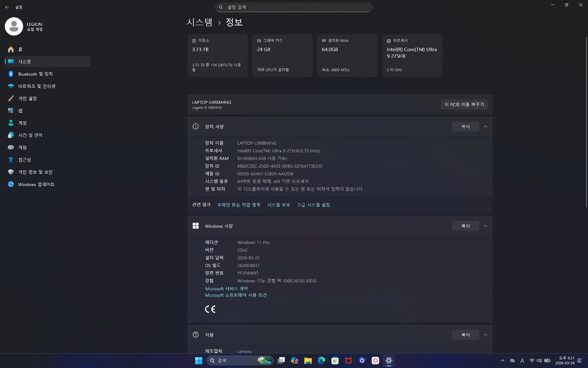Click the 이 PC의 이름 바꾸기 button
This screenshot has height=368, width=588.
pyautogui.click(x=464, y=104)
